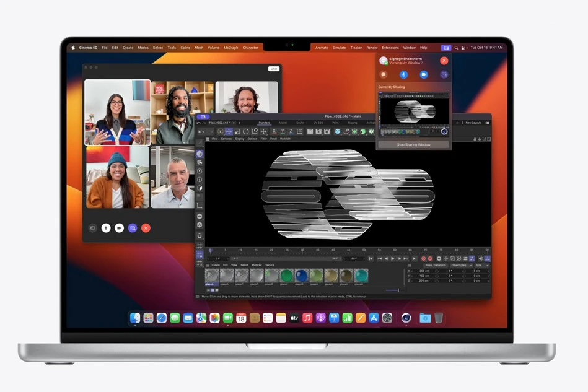This screenshot has width=588, height=392.
Task: Click the autokeying red record icon
Action: pyautogui.click(x=430, y=259)
